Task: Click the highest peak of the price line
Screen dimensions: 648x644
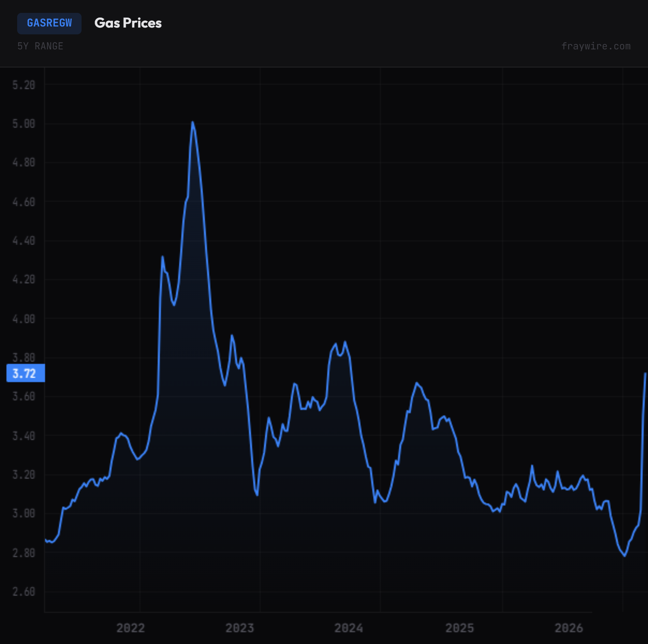Action: coord(192,122)
